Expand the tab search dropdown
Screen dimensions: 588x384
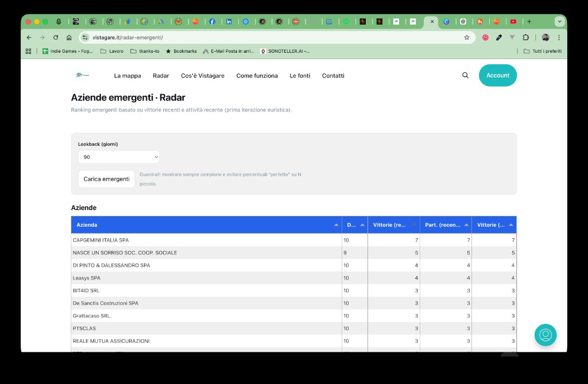click(559, 22)
